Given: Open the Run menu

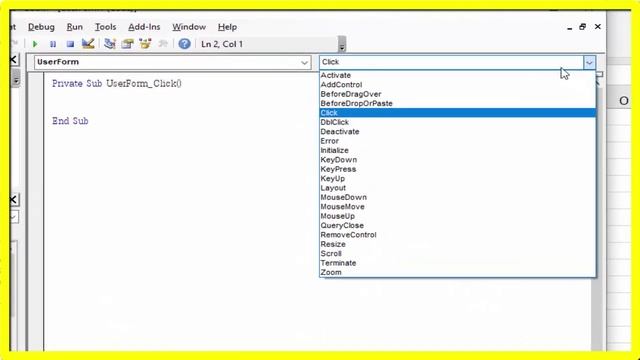Looking at the screenshot, I should (x=75, y=27).
